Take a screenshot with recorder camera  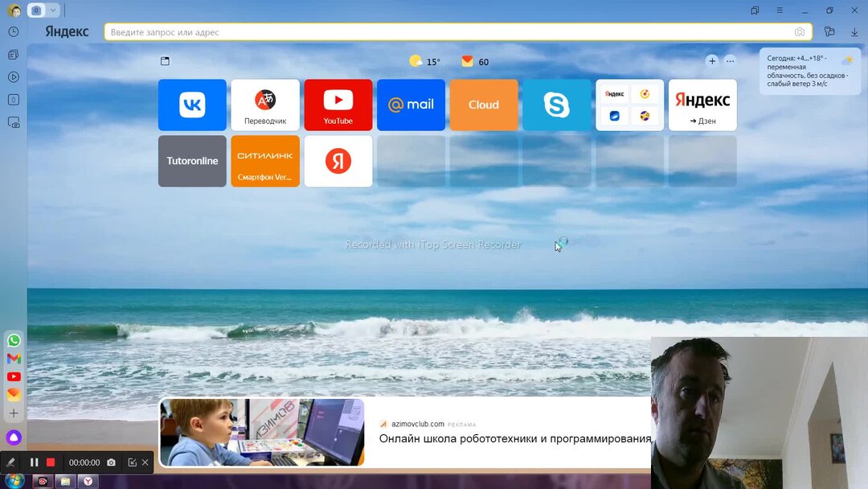pyautogui.click(x=111, y=462)
